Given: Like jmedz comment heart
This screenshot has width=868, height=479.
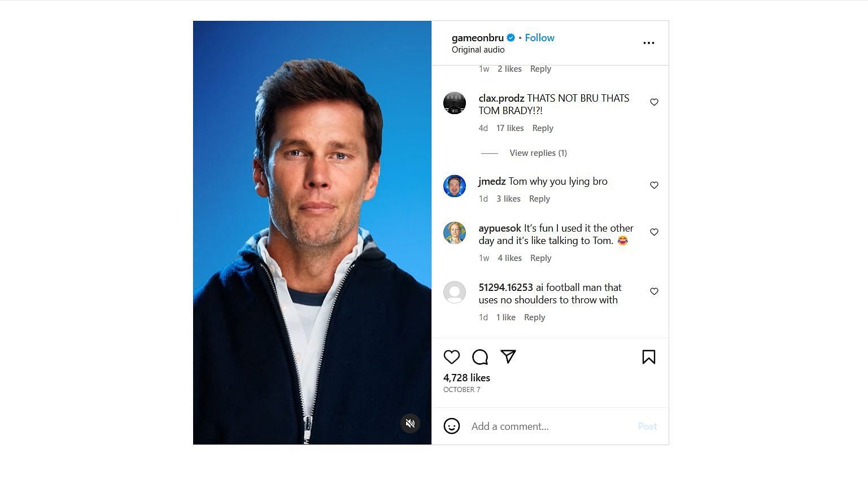Looking at the screenshot, I should (654, 185).
